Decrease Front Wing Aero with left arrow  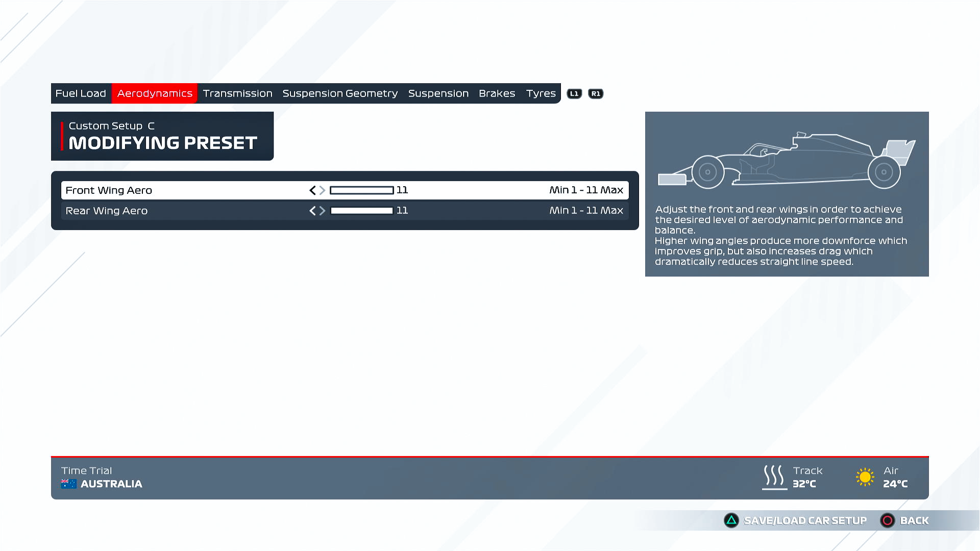tap(312, 190)
